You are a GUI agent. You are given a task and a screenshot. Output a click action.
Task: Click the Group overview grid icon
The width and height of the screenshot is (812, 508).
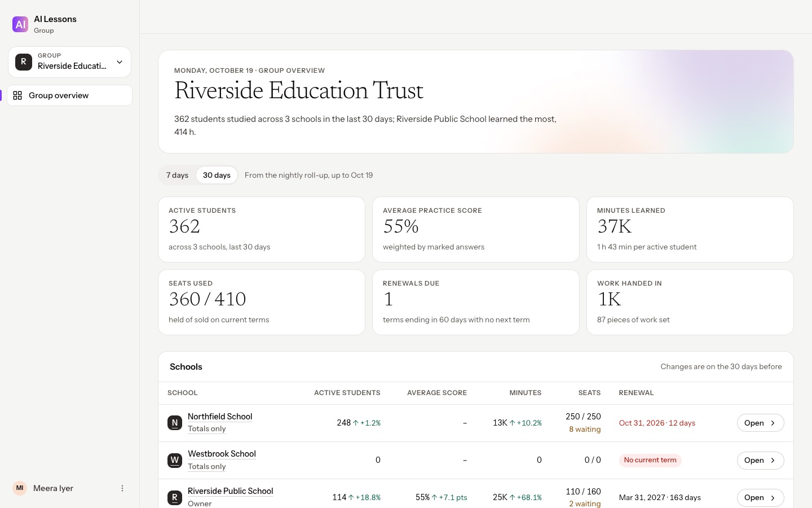[17, 95]
